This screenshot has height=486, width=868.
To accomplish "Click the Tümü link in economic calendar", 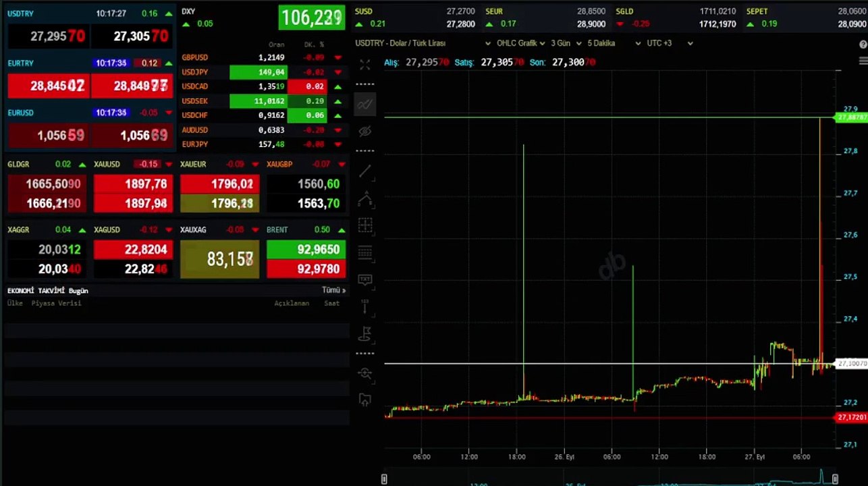I will click(333, 290).
